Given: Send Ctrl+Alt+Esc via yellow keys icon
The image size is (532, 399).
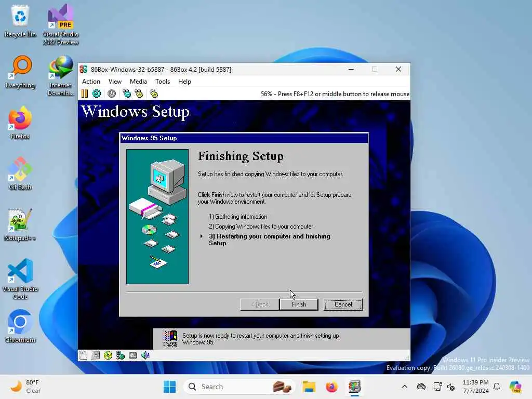Looking at the screenshot, I should click(x=139, y=94).
